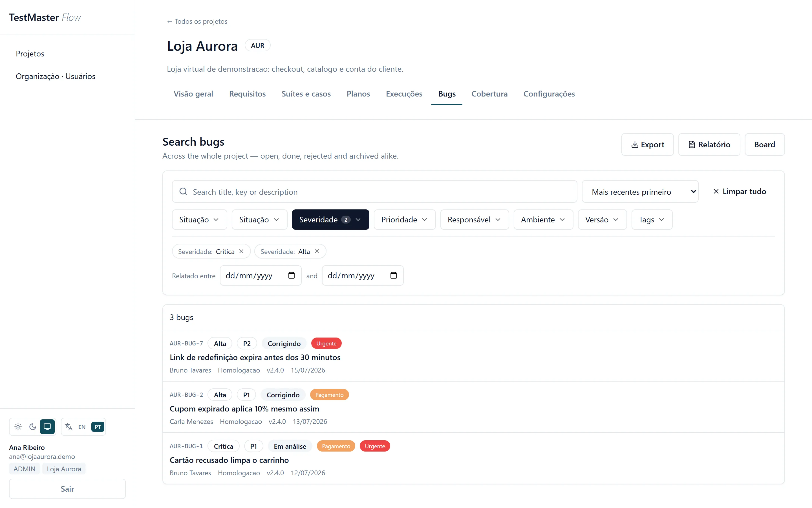Remove the Severidade: Alta filter chip
Image resolution: width=812 pixels, height=508 pixels.
(317, 251)
